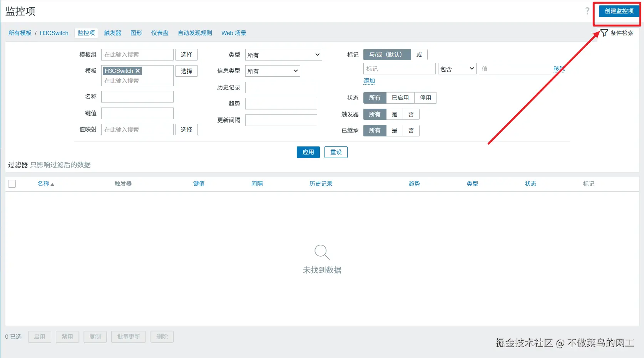Set 状态 filter to 所有
The image size is (644, 358).
coord(375,98)
